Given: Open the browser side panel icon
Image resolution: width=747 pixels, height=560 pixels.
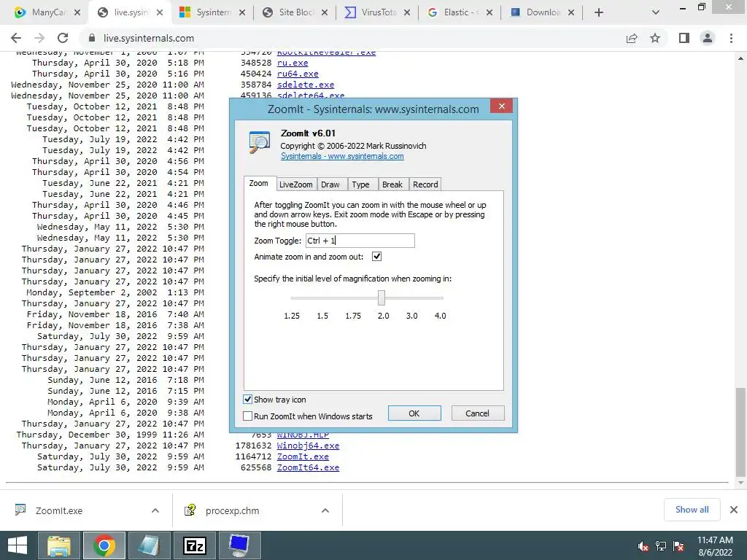Looking at the screenshot, I should pyautogui.click(x=684, y=38).
